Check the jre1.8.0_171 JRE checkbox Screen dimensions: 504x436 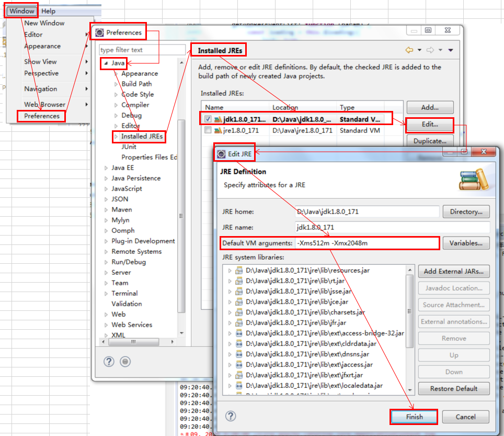point(208,130)
